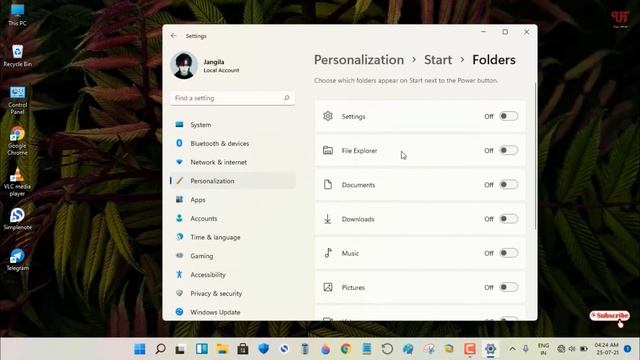
Task: Click the active Settings gear on taskbar
Action: (x=490, y=349)
